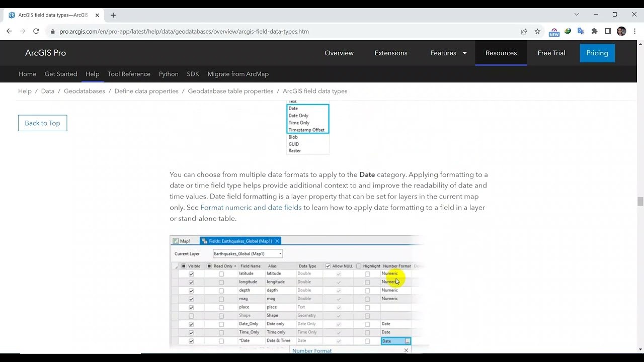Bookmark this page with star icon
644x362 pixels.
(537, 31)
